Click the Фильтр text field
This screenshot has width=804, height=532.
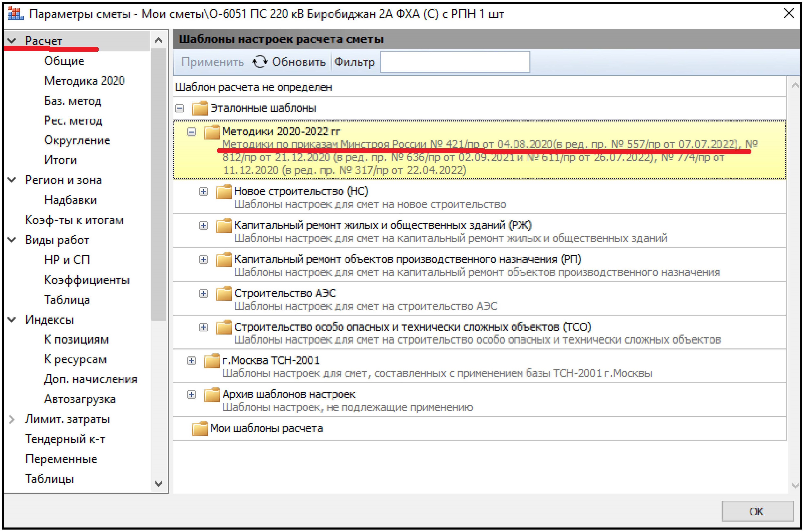[455, 62]
